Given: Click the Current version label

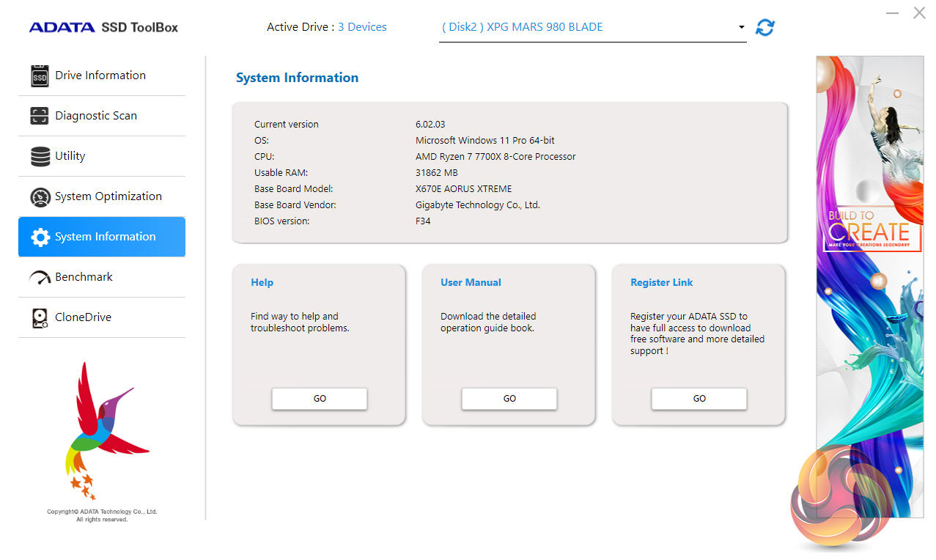Looking at the screenshot, I should [287, 125].
